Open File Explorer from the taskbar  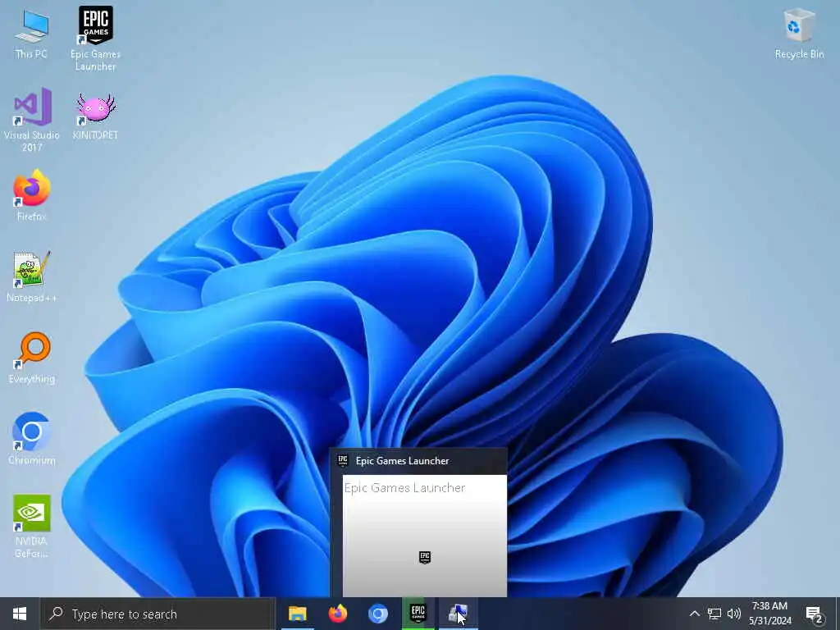297,614
